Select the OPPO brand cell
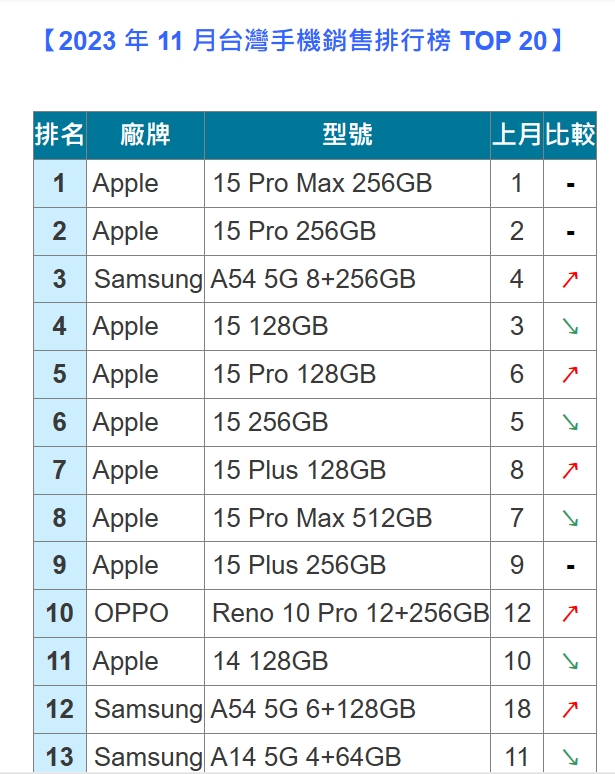 (x=131, y=613)
